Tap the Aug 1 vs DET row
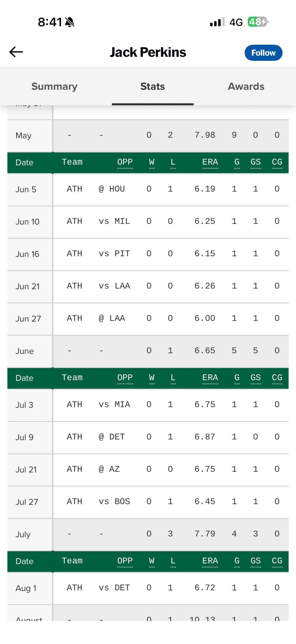This screenshot has height=644, width=296. point(148,588)
